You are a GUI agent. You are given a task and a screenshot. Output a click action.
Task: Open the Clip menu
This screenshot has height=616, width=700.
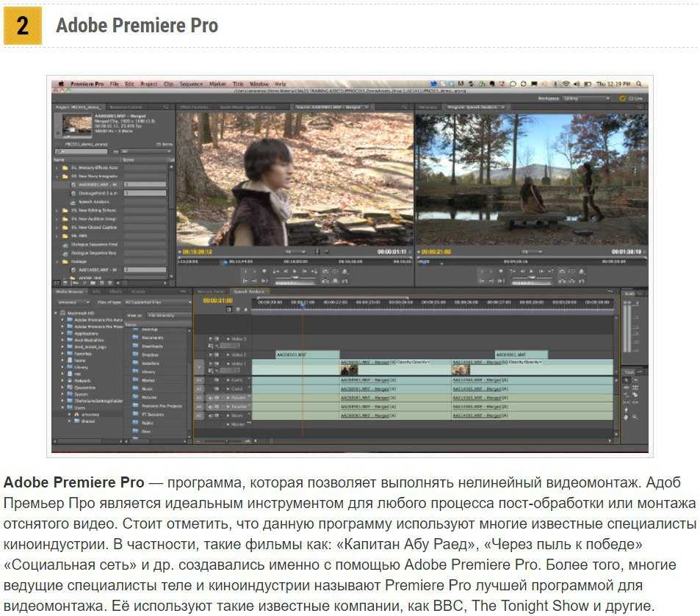point(168,84)
